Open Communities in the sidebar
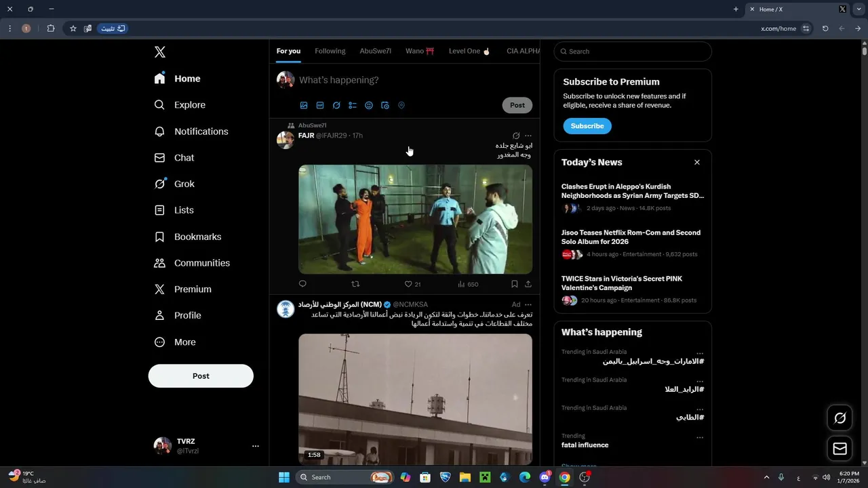This screenshot has width=868, height=488. [x=192, y=263]
